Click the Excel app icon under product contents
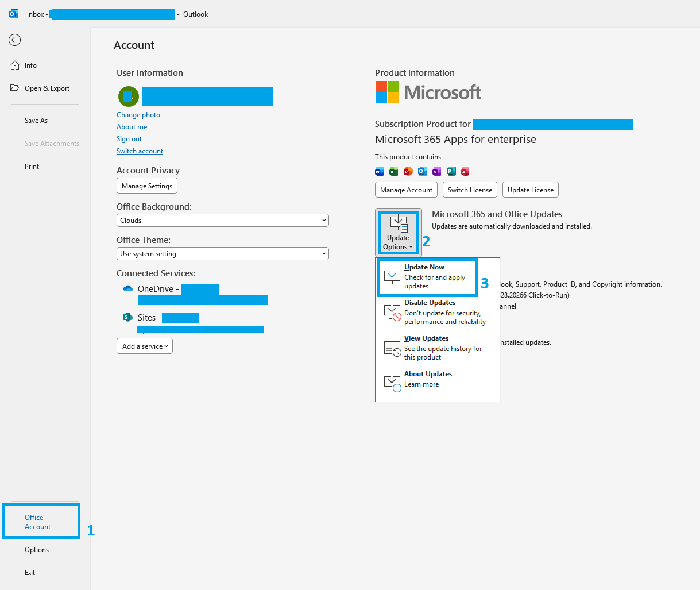 coord(393,171)
